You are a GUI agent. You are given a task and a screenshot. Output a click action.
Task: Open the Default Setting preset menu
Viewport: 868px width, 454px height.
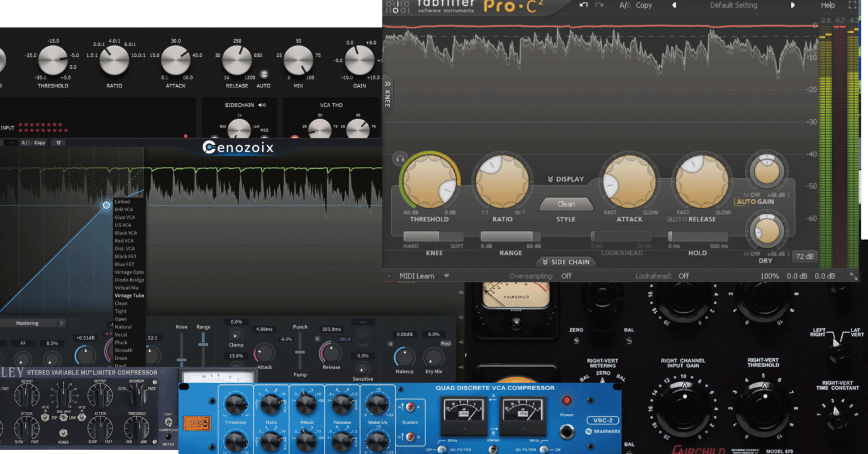click(x=734, y=5)
